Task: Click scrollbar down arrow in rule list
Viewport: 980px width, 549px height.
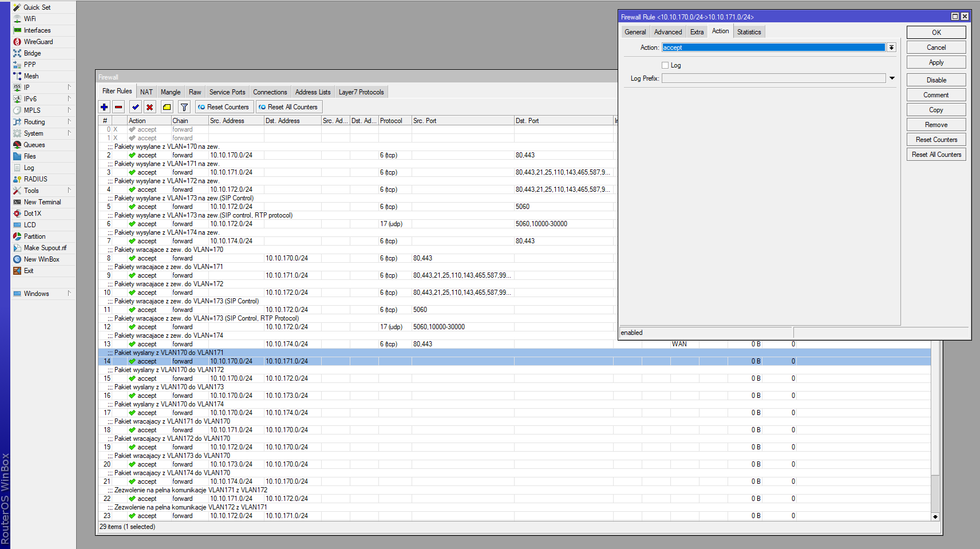Action: (x=935, y=516)
